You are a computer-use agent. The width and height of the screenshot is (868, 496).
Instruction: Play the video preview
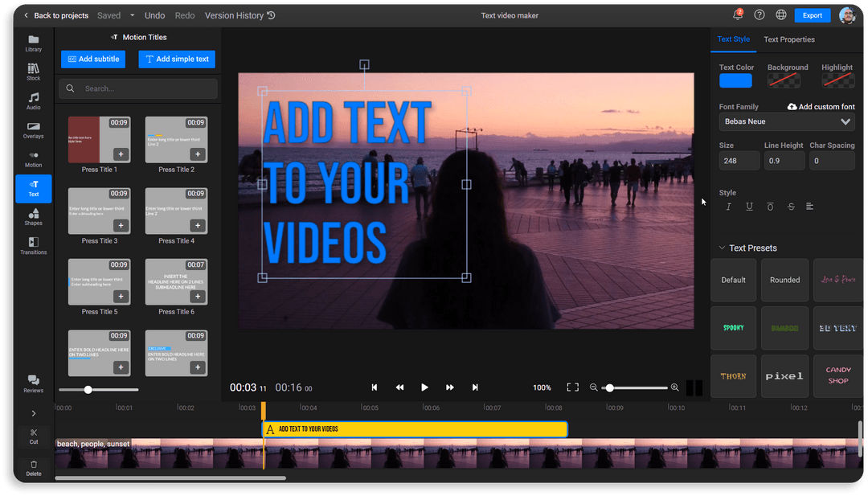coord(424,387)
